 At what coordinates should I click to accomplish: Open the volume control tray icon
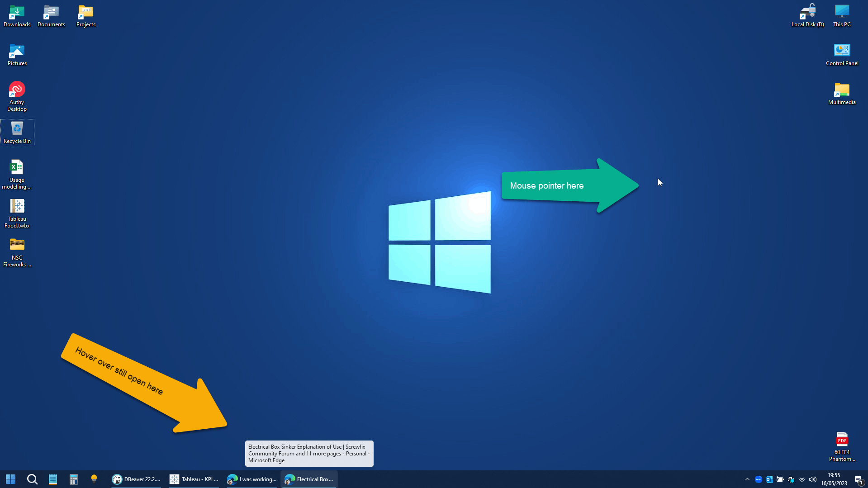coord(813,479)
